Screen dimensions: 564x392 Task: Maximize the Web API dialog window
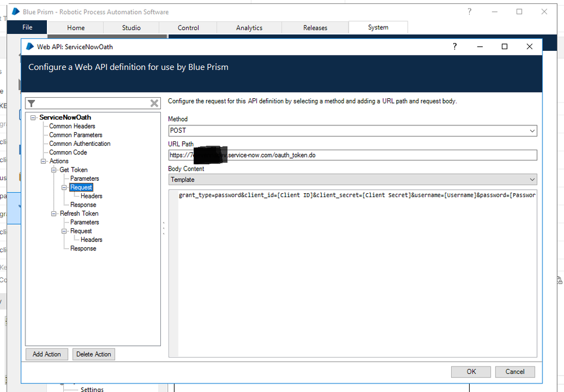(505, 46)
